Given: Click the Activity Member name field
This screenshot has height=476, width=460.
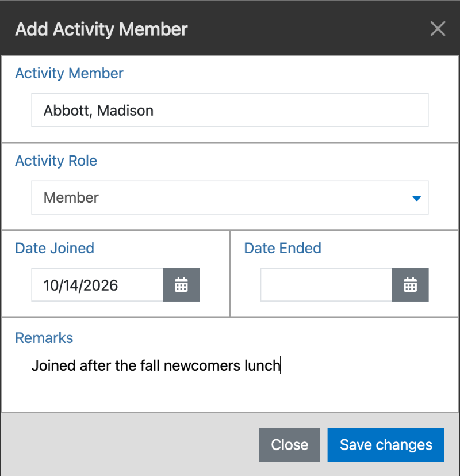Looking at the screenshot, I should click(x=230, y=110).
